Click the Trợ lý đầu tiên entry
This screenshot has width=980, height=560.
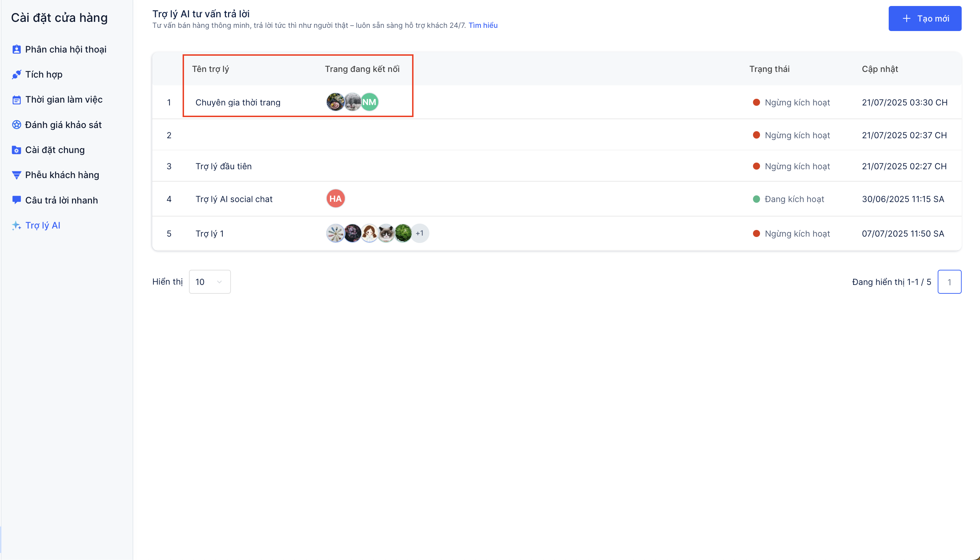[223, 166]
